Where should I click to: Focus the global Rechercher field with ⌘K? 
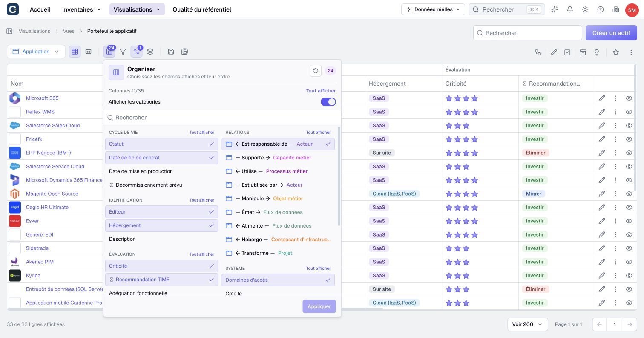pyautogui.click(x=506, y=9)
